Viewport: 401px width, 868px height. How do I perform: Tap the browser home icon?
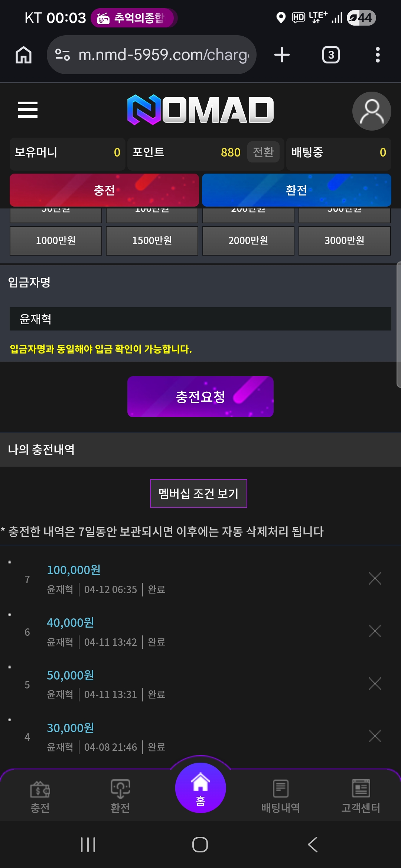pyautogui.click(x=23, y=55)
